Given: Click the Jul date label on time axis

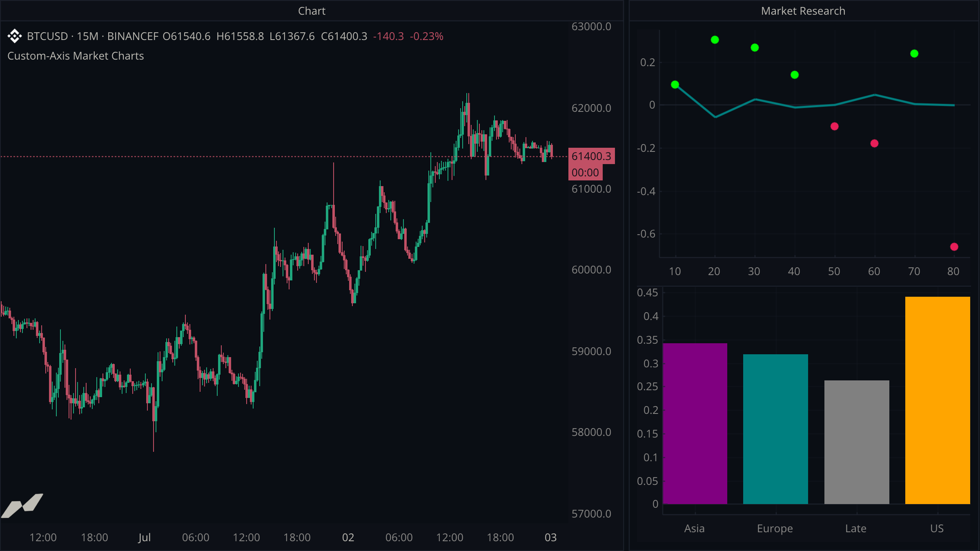Looking at the screenshot, I should coord(145,538).
